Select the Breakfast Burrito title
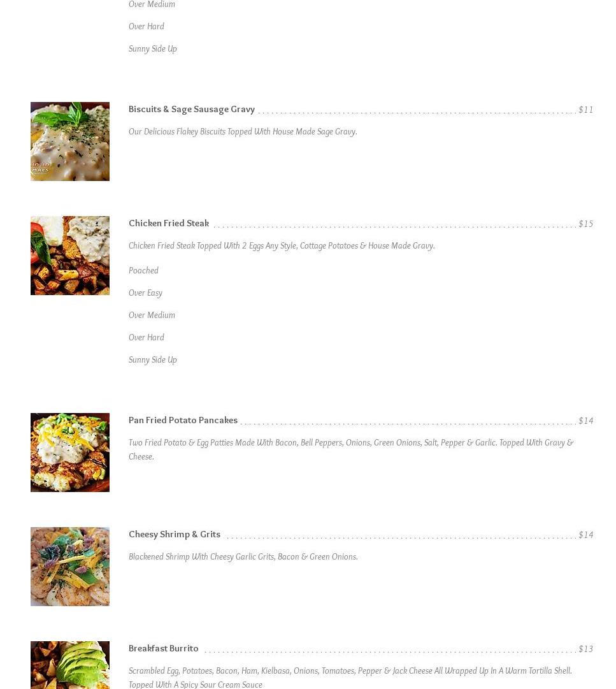Image resolution: width=616 pixels, height=689 pixels. click(x=163, y=648)
